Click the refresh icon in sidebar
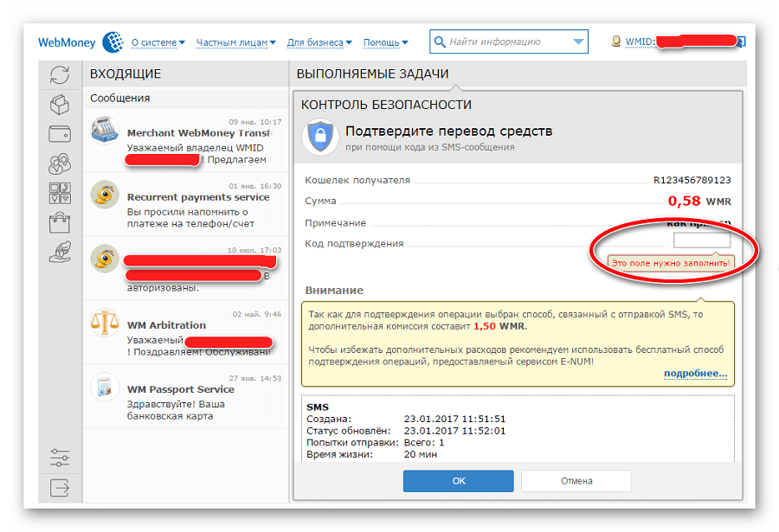The height and width of the screenshot is (532, 779). pyautogui.click(x=60, y=75)
